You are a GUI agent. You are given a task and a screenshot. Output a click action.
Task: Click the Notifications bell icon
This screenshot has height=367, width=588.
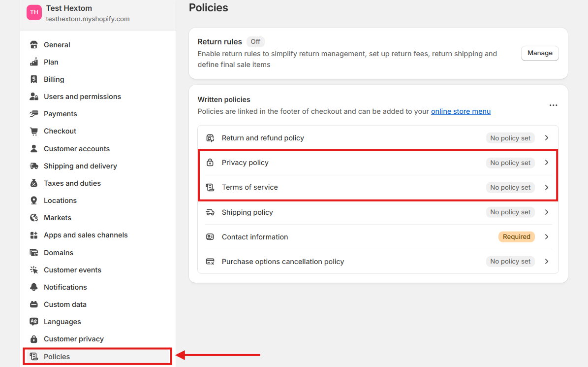[34, 287]
